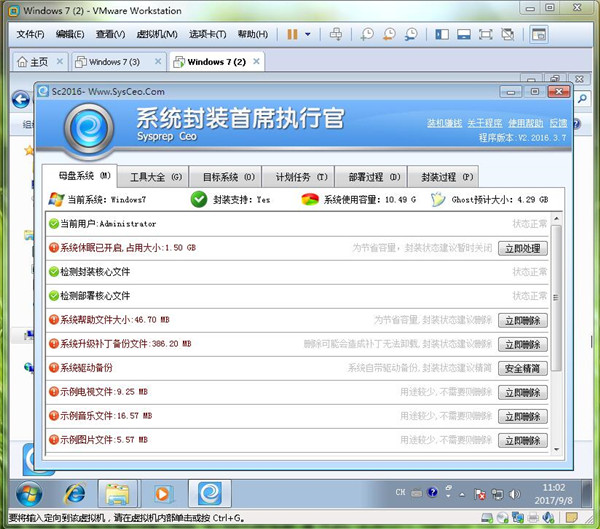This screenshot has width=600, height=529.
Task: Open the 选项卡(T) menu
Action: tap(208, 34)
